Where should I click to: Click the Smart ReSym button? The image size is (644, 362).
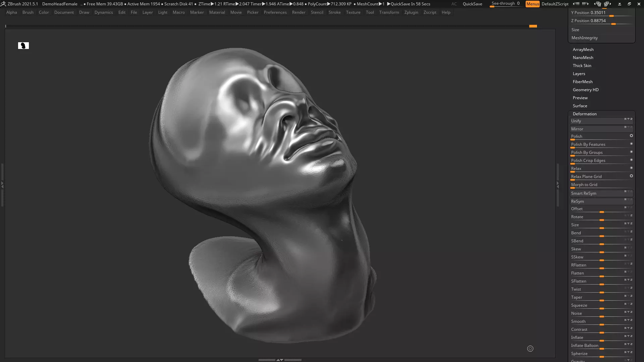pyautogui.click(x=601, y=193)
